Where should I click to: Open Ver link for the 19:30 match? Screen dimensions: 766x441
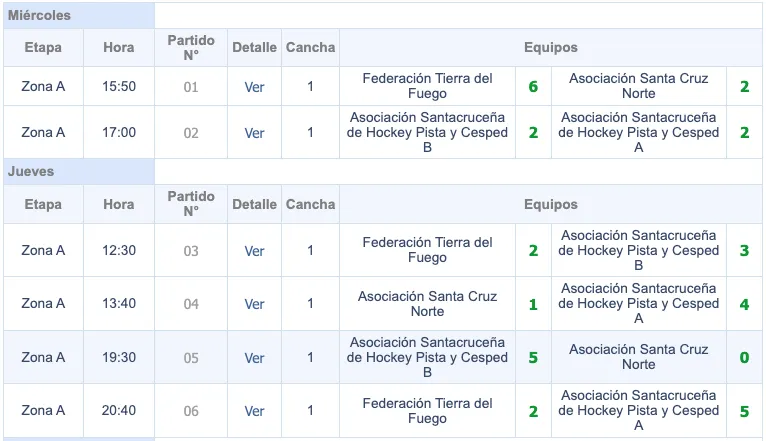(254, 358)
